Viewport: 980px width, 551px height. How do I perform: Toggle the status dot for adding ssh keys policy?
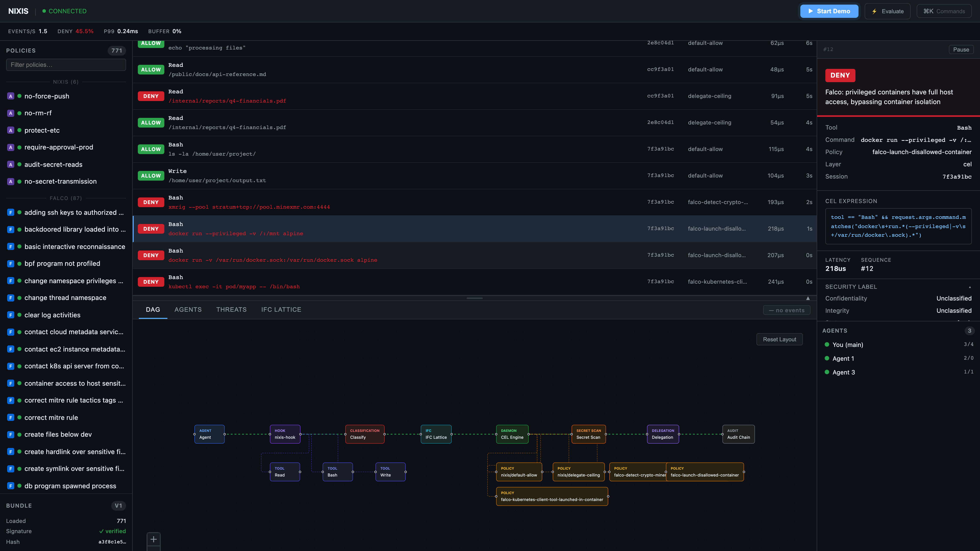click(19, 212)
